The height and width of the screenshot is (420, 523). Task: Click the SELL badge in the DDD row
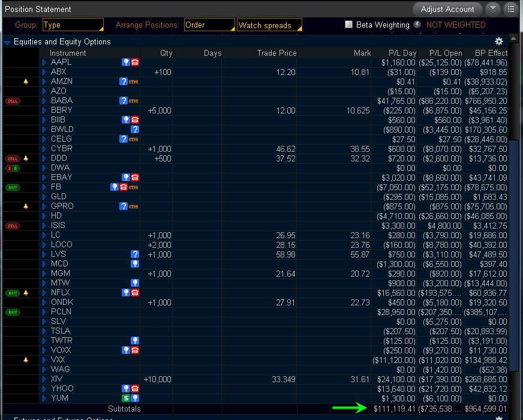(13, 159)
